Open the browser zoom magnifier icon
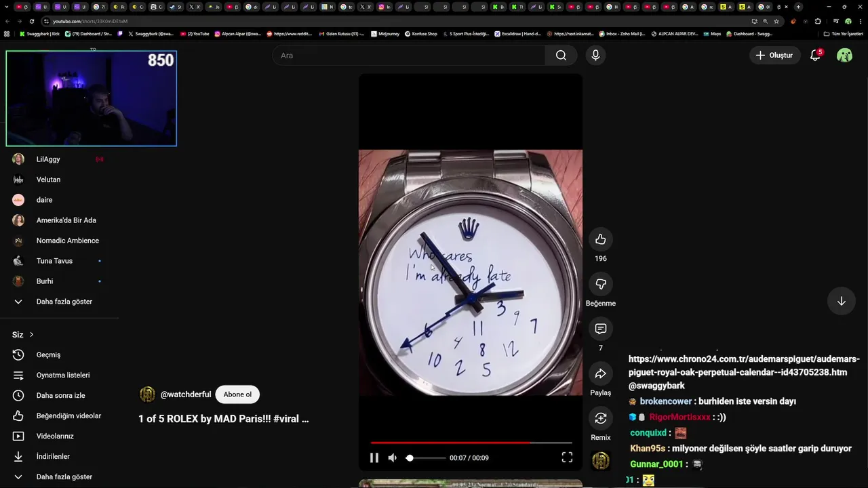The height and width of the screenshot is (488, 868). coord(766,21)
